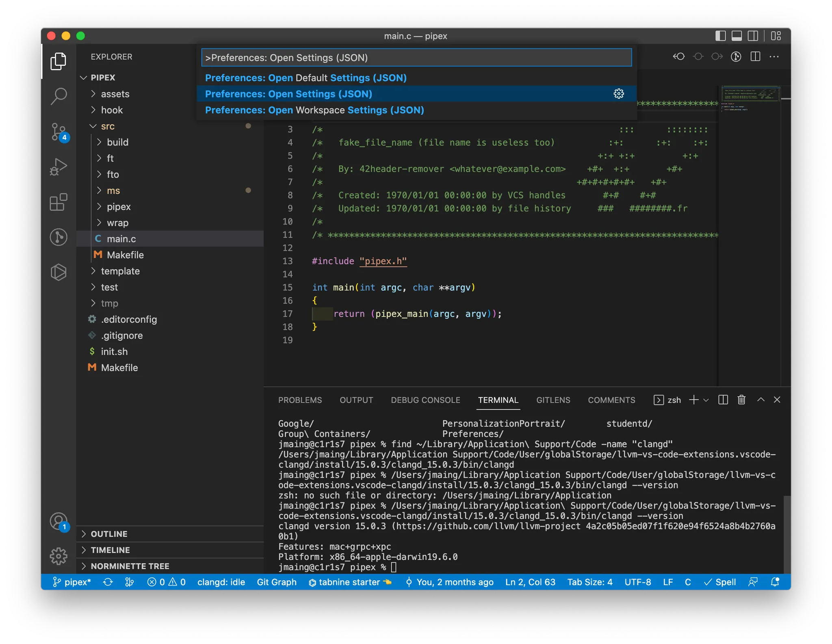Click the Tab Size: 4 indicator
Screen dimensions: 832x644
(589, 582)
